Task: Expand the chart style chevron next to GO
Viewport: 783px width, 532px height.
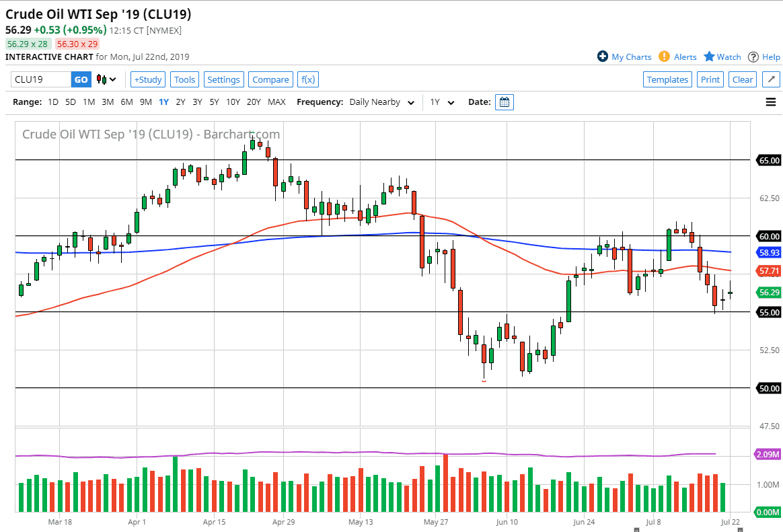Action: (x=113, y=79)
